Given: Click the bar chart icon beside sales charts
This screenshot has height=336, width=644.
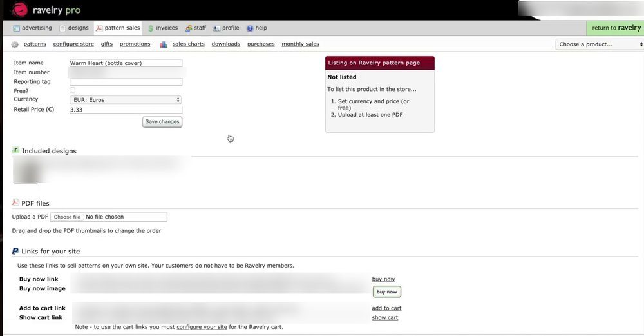Looking at the screenshot, I should click(164, 44).
